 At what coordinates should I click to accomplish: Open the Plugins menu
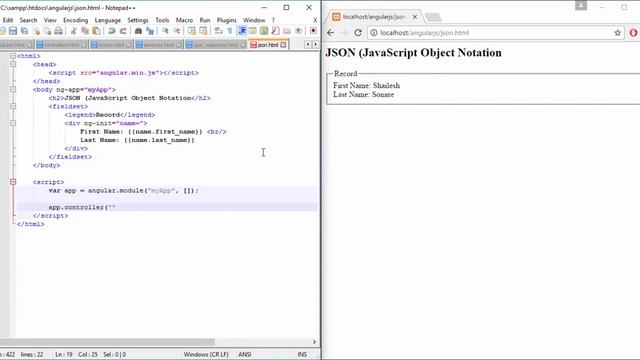click(x=227, y=20)
